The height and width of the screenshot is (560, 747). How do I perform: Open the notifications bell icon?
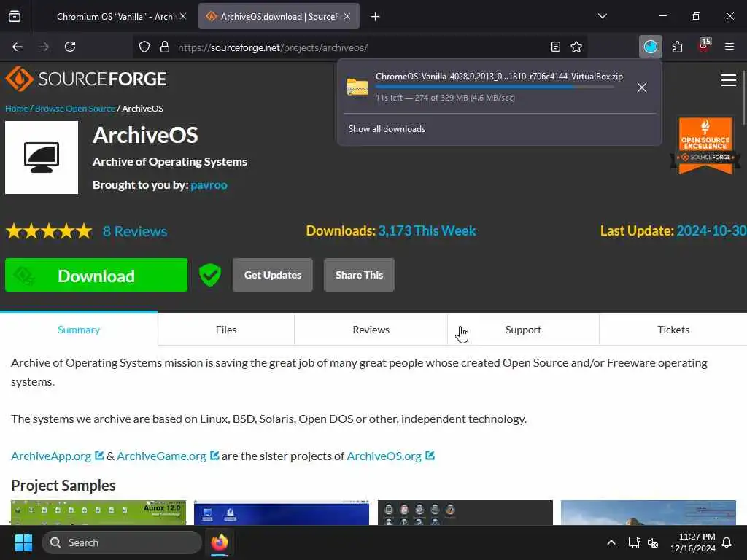tap(727, 542)
